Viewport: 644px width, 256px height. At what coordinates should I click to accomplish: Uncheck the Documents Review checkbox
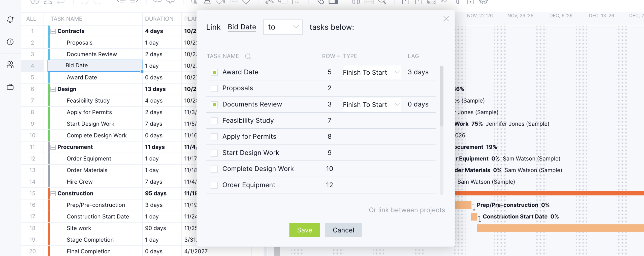[214, 104]
